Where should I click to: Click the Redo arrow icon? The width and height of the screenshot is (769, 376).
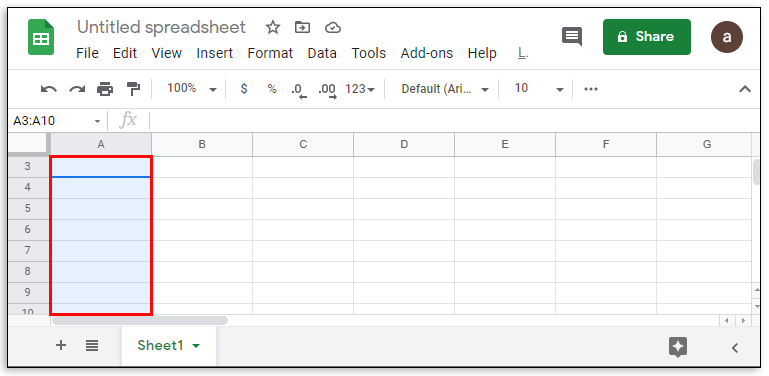click(x=77, y=89)
